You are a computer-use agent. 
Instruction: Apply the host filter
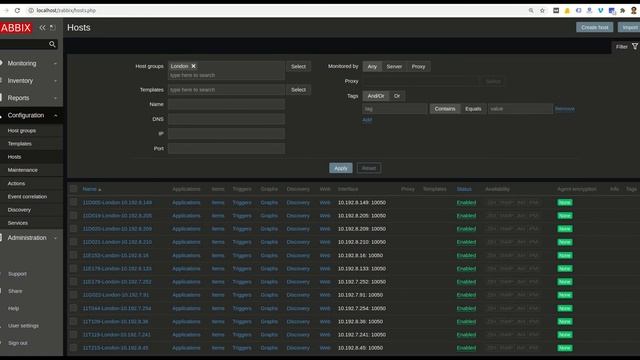(341, 168)
